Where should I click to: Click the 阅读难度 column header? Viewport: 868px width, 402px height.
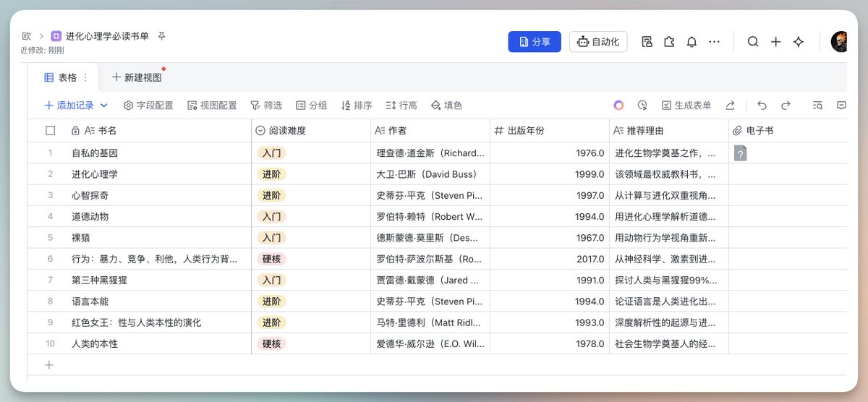click(311, 131)
